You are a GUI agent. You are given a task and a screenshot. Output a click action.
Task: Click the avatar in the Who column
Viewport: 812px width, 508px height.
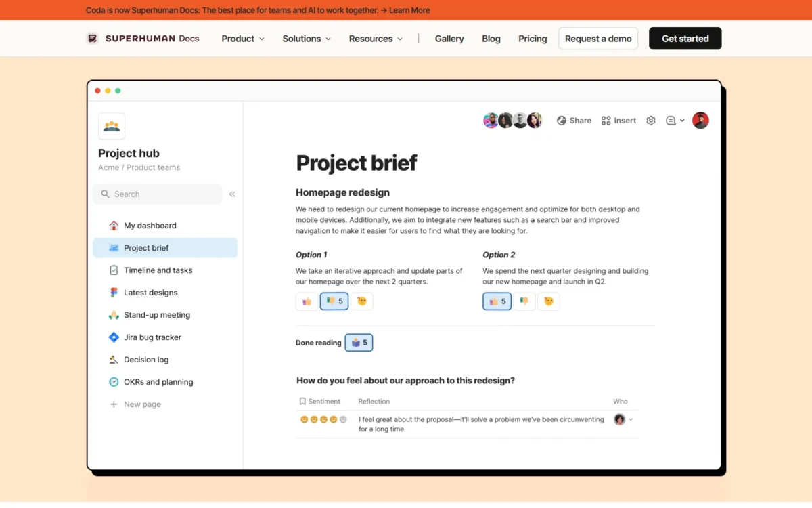pos(619,419)
